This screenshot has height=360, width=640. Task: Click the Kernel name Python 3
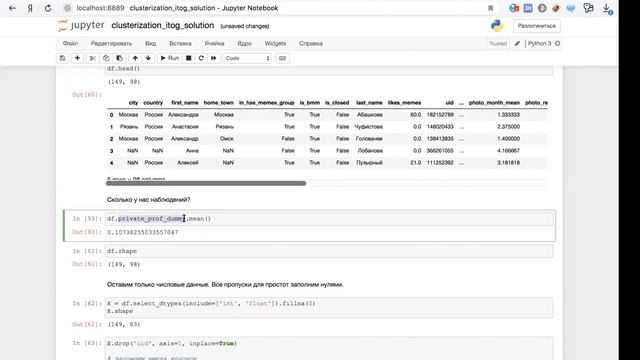539,43
